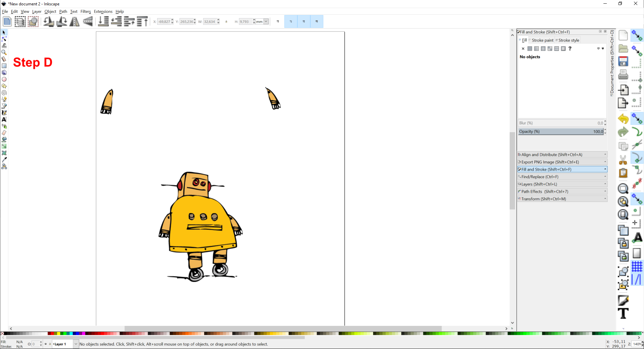Raise the selection to top
The image size is (644, 349).
coord(142,21)
